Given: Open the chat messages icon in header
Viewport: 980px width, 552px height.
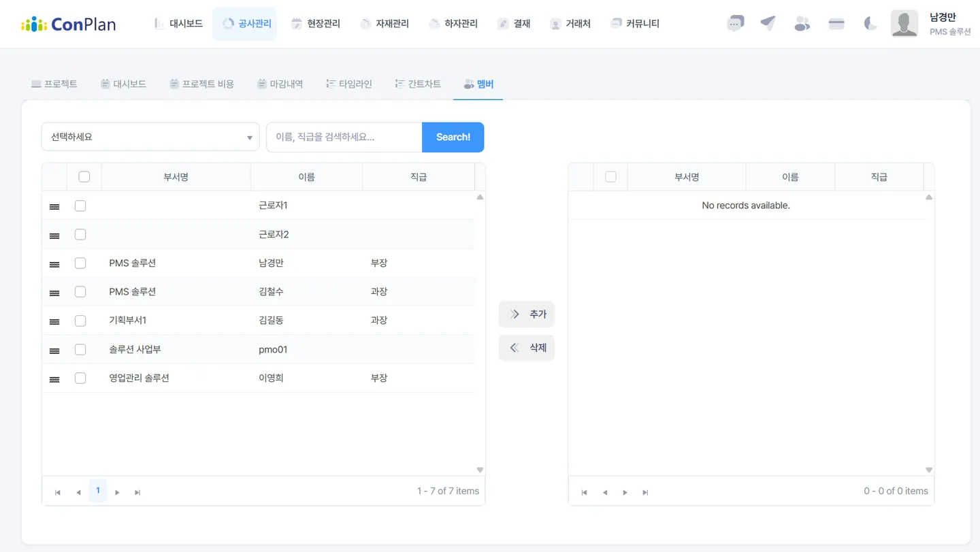Looking at the screenshot, I should 735,23.
